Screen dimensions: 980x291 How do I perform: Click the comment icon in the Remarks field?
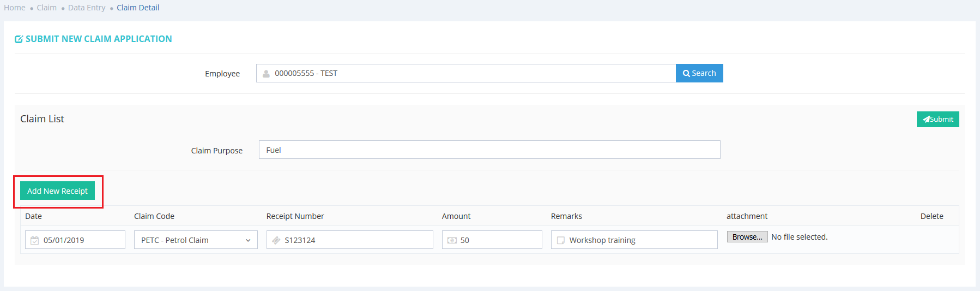pos(561,240)
